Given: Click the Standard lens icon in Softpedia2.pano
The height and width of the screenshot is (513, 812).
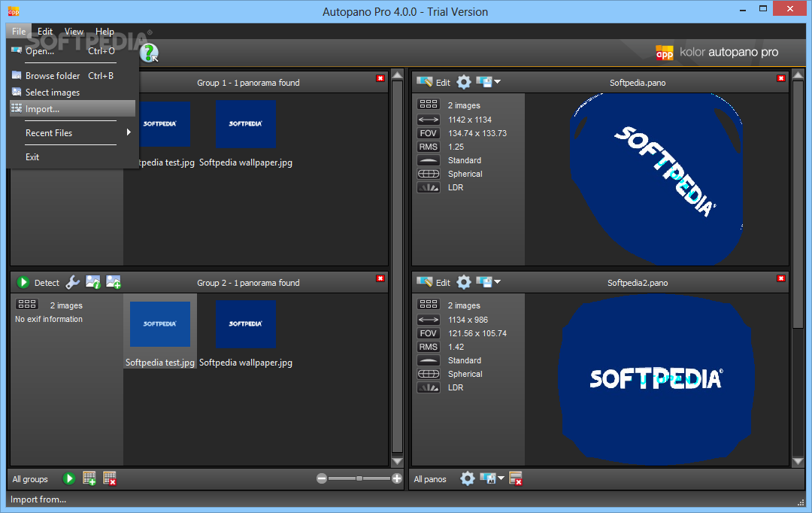Looking at the screenshot, I should [429, 360].
